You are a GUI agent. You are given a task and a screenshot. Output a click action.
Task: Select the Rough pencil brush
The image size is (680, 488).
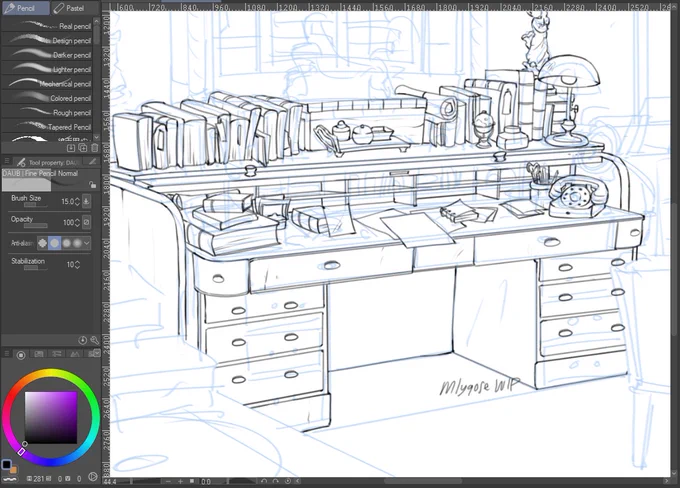tap(47, 112)
